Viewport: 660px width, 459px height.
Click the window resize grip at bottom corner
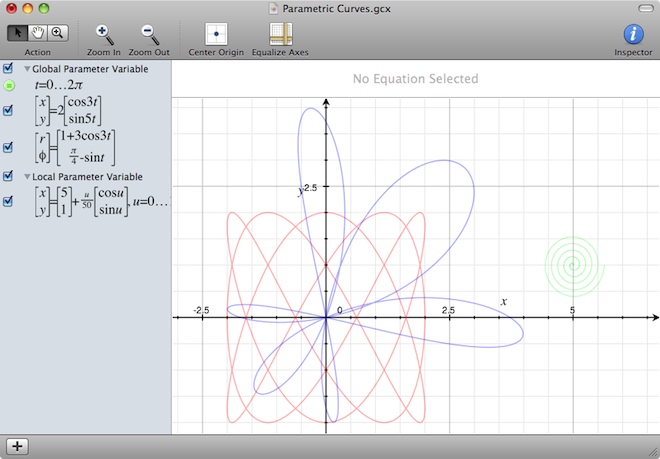pos(652,451)
